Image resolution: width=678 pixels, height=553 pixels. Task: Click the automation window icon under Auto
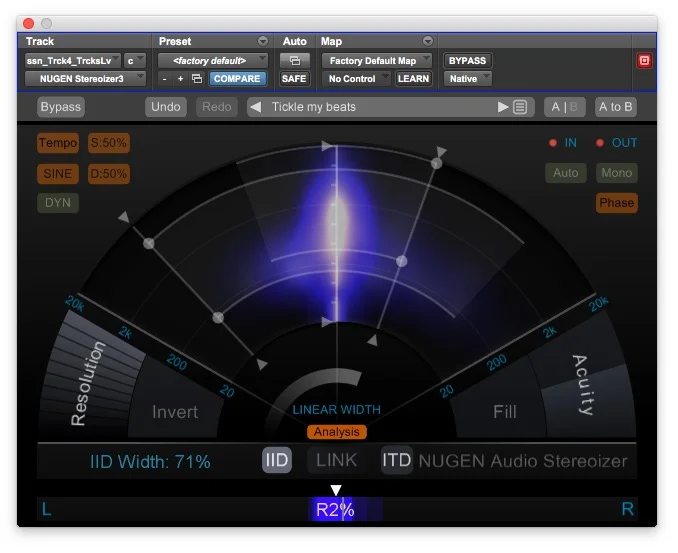(294, 61)
